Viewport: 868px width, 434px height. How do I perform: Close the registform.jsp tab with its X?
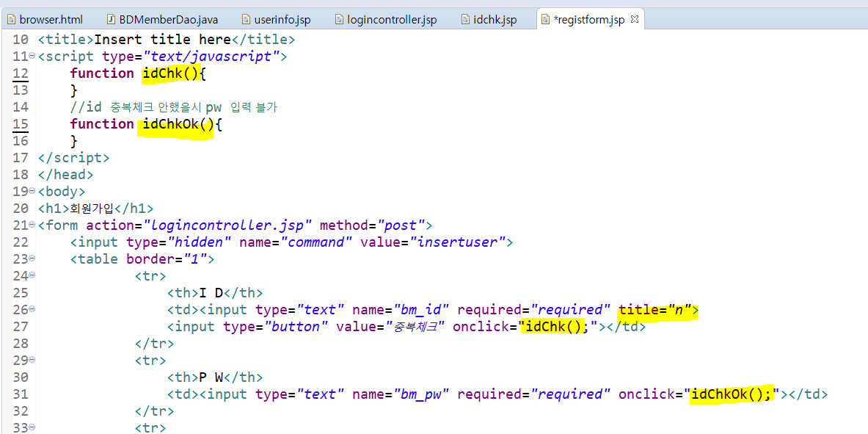(635, 19)
